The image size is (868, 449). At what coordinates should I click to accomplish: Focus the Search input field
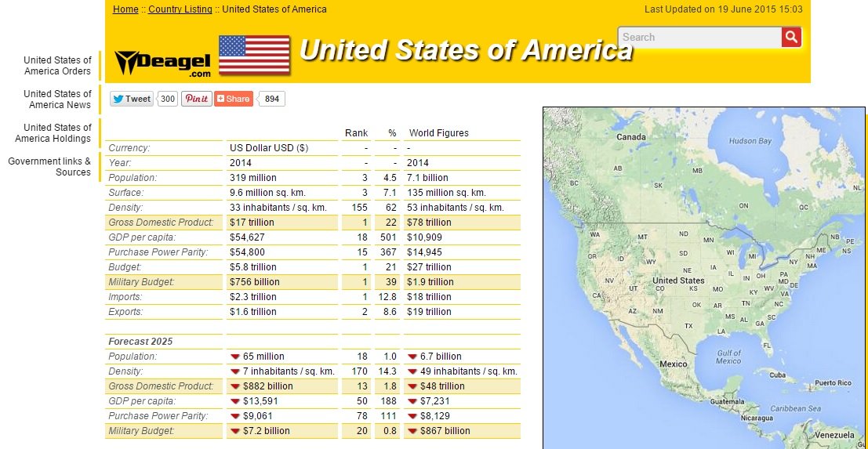point(699,37)
